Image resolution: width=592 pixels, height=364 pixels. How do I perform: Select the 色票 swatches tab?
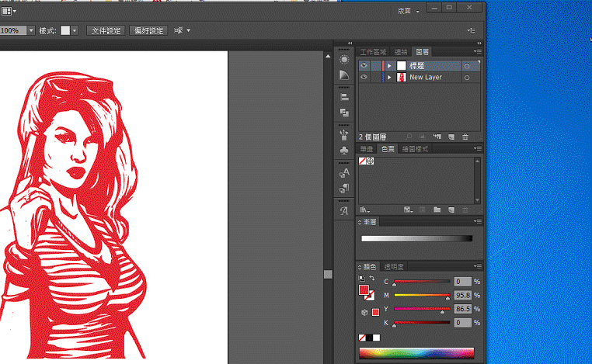[388, 149]
